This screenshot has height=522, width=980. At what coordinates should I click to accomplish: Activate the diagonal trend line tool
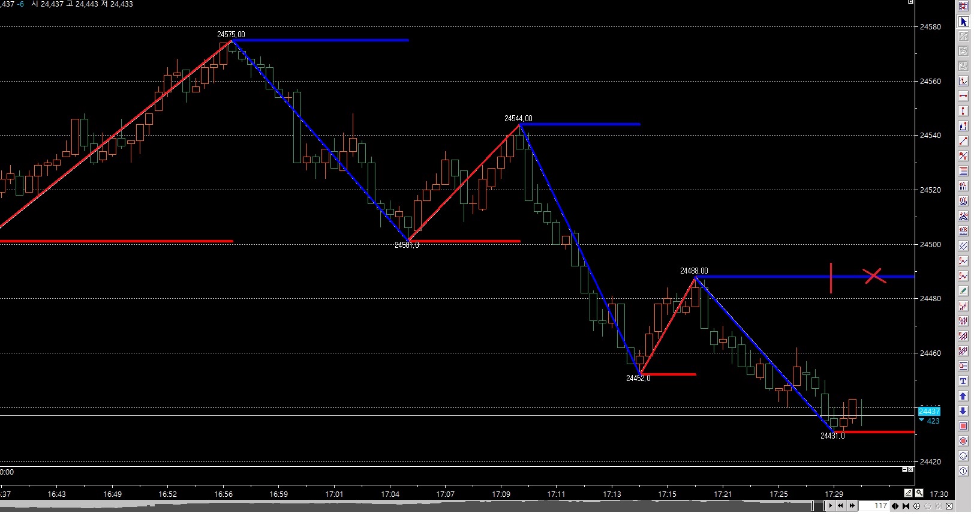[963, 142]
